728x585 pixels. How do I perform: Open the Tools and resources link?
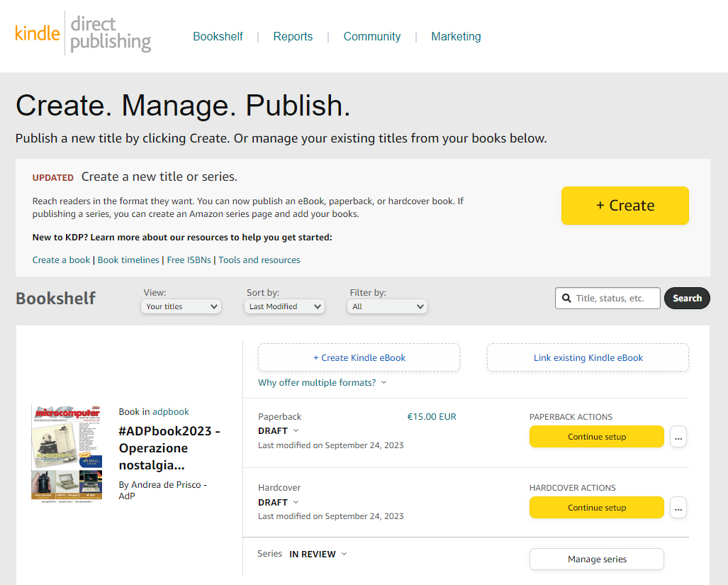click(x=259, y=260)
